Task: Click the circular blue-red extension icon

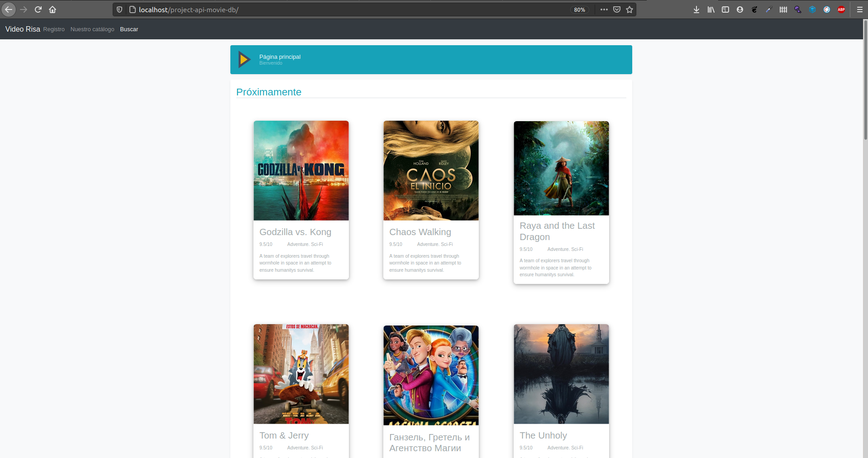Action: coord(827,9)
